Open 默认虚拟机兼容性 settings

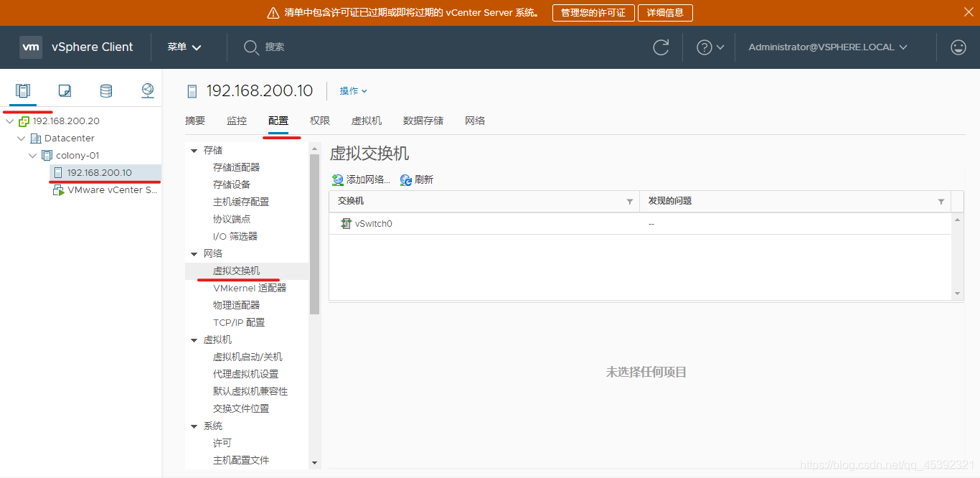250,391
